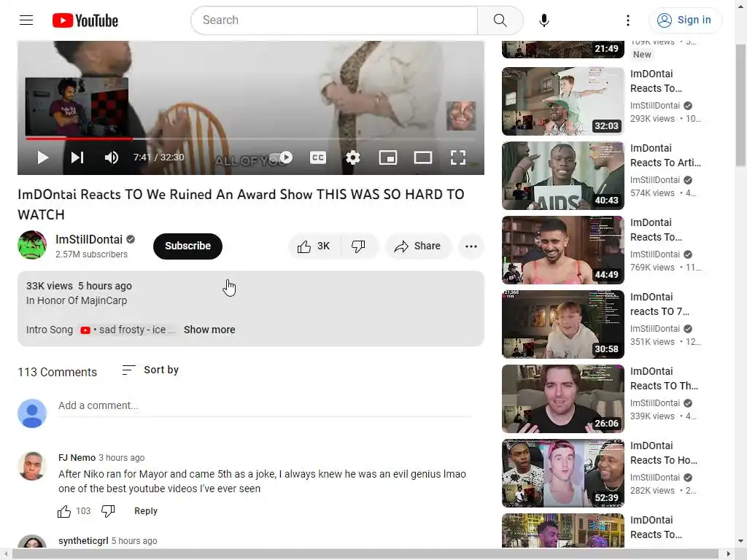Switch to theater mode
Screen dimensions: 747x560
coord(422,157)
